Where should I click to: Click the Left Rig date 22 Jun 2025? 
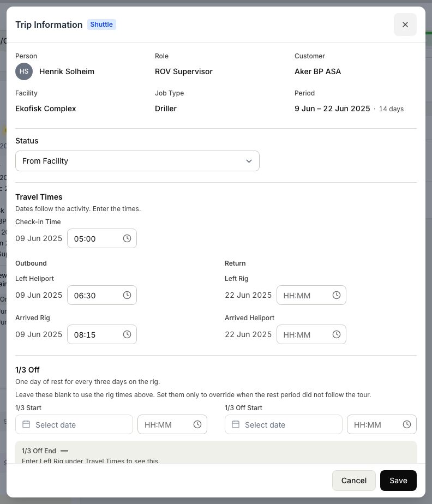(x=248, y=295)
